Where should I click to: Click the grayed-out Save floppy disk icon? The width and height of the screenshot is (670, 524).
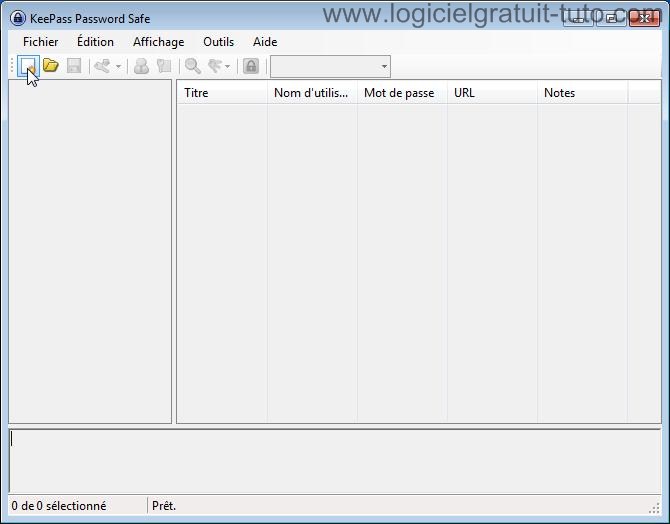point(74,66)
